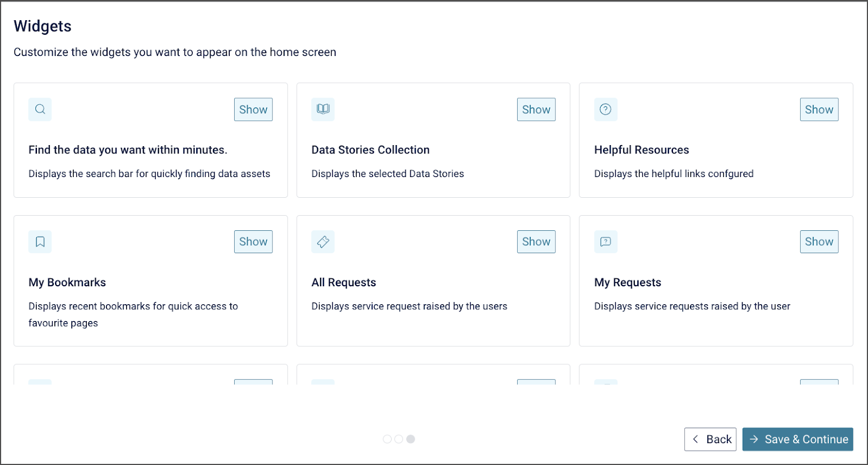Click the search magnifier widget icon
868x465 pixels.
pos(40,109)
